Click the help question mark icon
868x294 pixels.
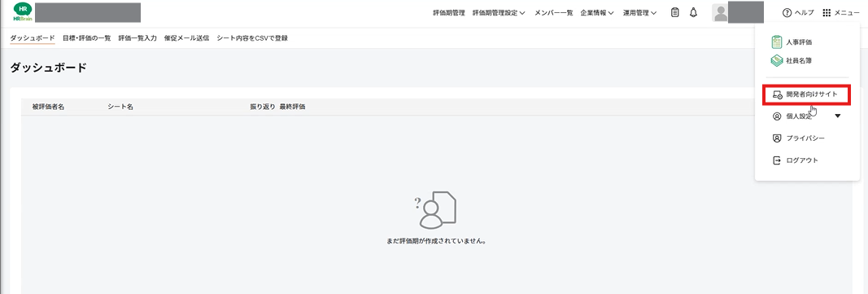click(787, 13)
